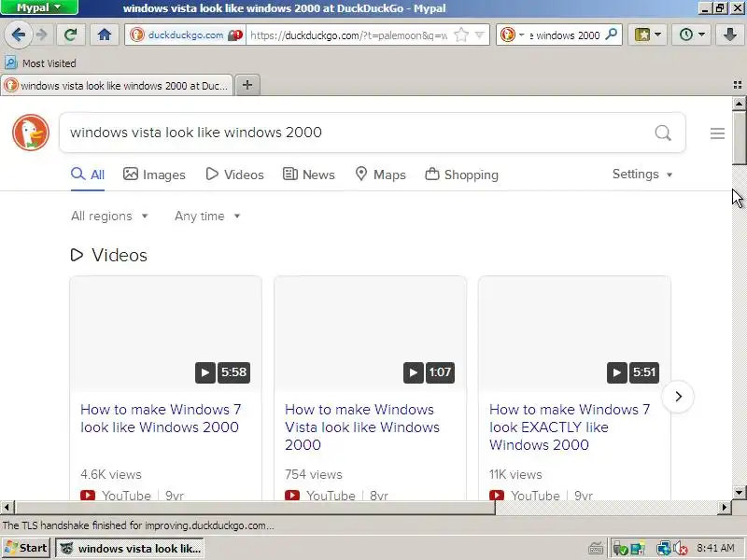The height and width of the screenshot is (560, 747).
Task: Switch to the News tab
Action: click(x=309, y=175)
